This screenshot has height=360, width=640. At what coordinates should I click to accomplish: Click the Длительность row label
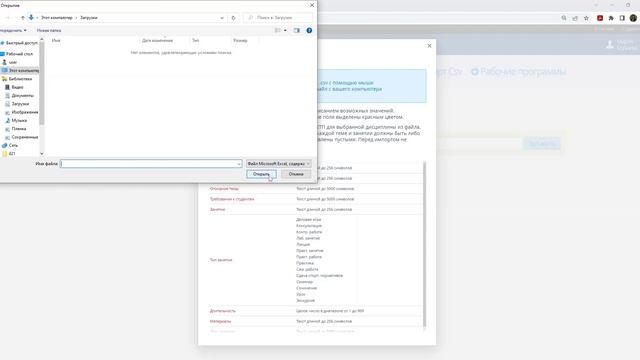point(222,311)
